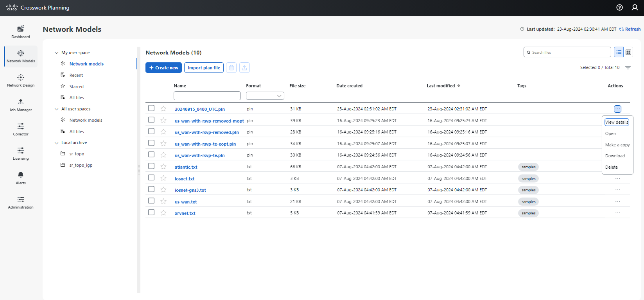Open actions menu for xrvnet.txt row

pyautogui.click(x=618, y=213)
